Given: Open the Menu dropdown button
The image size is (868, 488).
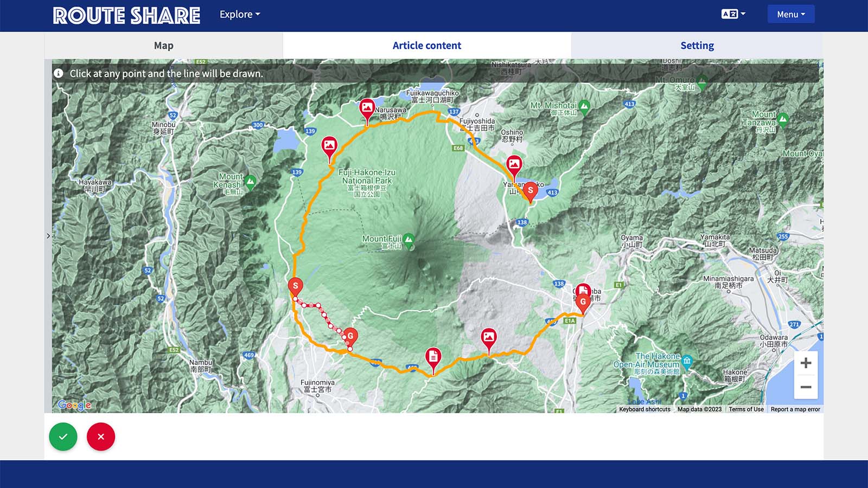Looking at the screenshot, I should pyautogui.click(x=791, y=14).
